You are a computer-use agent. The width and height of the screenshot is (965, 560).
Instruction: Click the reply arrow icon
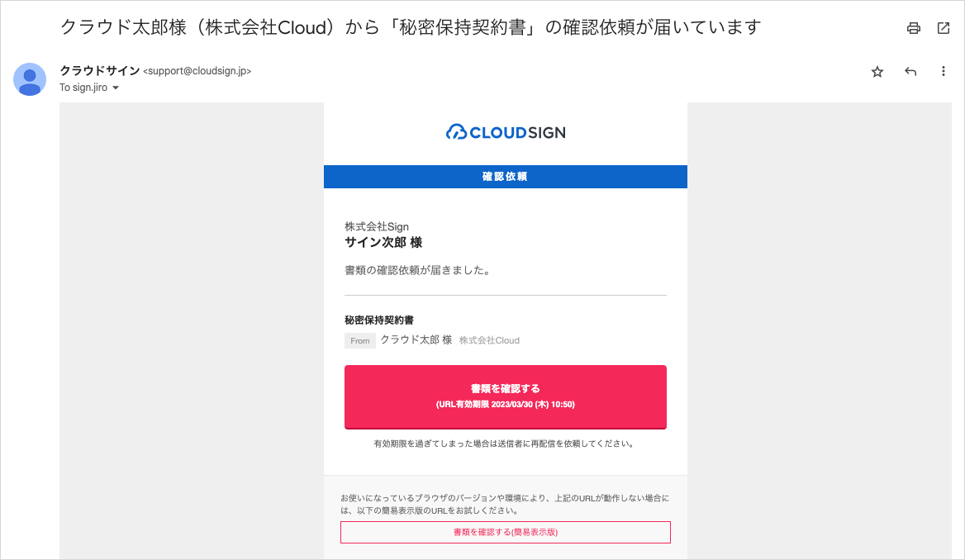[910, 72]
